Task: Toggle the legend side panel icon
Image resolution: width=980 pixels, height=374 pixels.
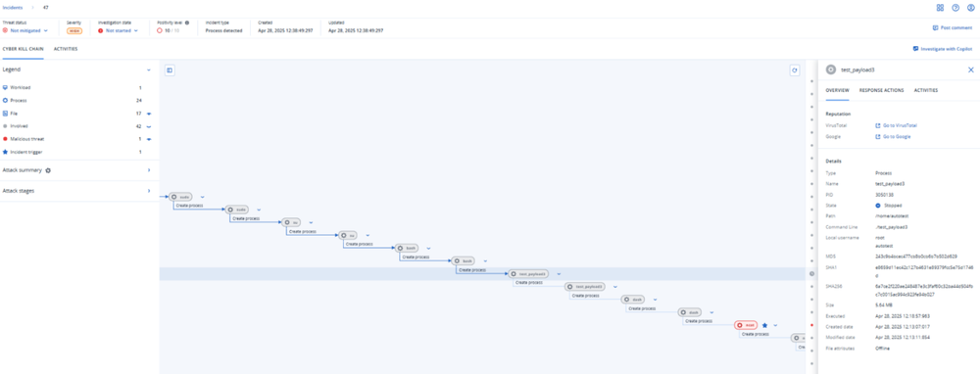Action: coord(170,70)
